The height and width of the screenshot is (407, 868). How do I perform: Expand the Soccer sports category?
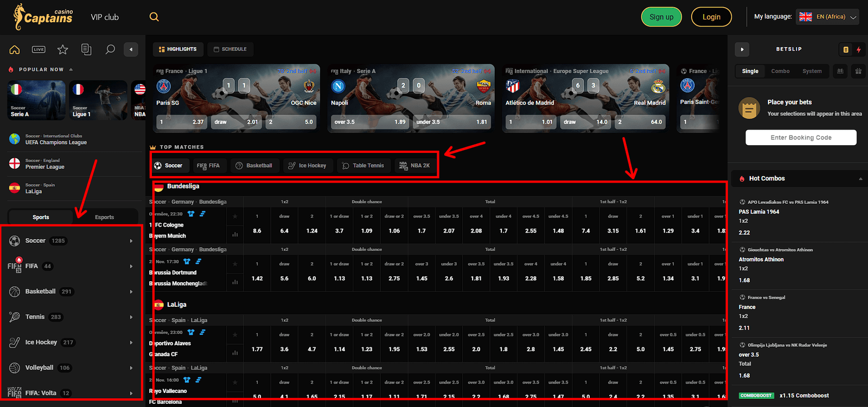(x=71, y=241)
